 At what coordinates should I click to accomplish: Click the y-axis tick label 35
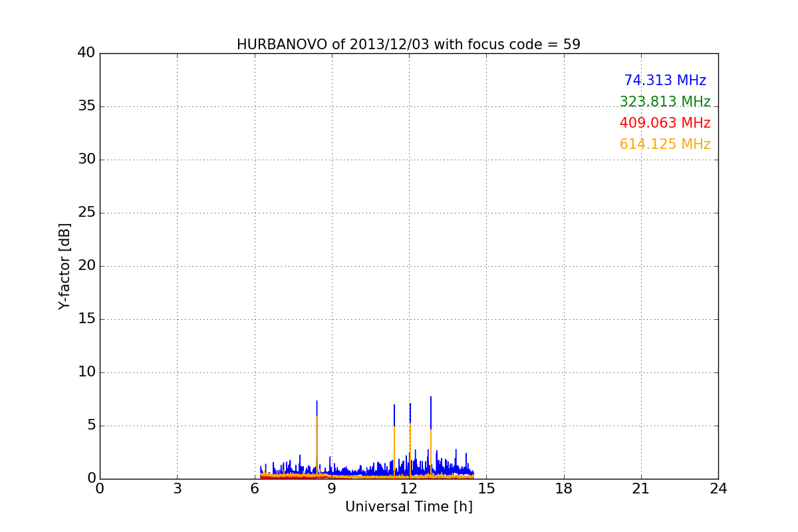tap(86, 106)
